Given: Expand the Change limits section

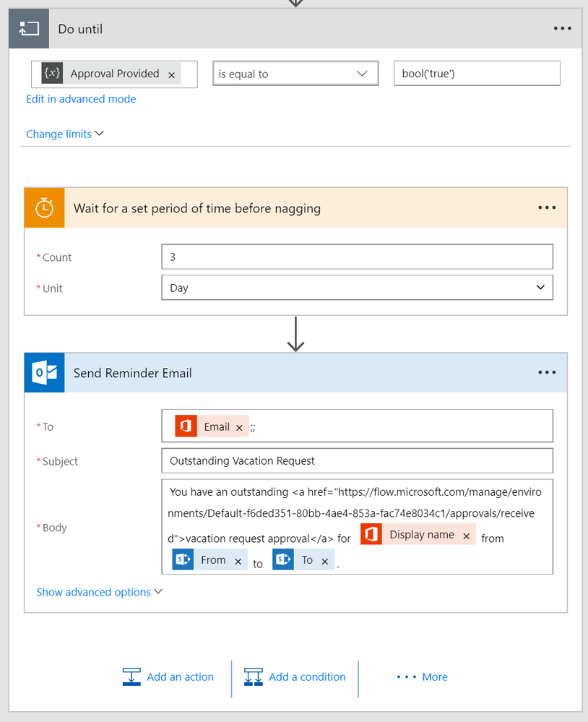Looking at the screenshot, I should click(65, 134).
